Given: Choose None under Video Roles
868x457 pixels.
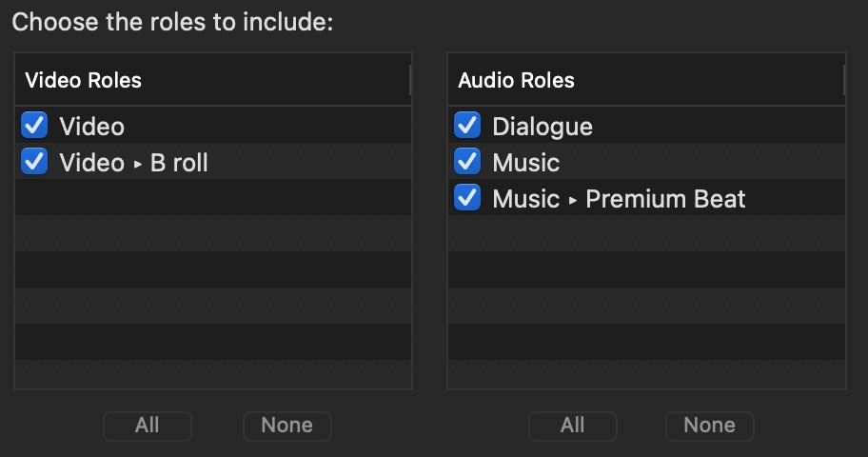Looking at the screenshot, I should coord(286,426).
